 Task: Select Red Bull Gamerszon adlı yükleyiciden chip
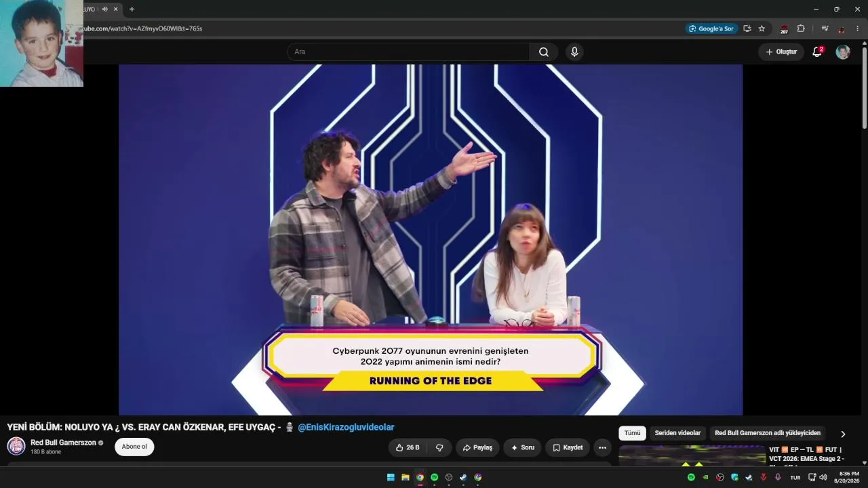click(x=768, y=433)
